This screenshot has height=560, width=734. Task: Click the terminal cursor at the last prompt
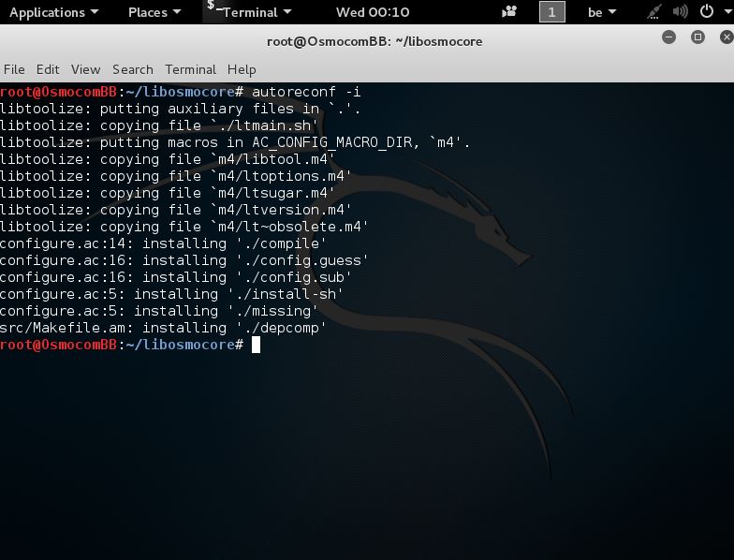pos(257,345)
